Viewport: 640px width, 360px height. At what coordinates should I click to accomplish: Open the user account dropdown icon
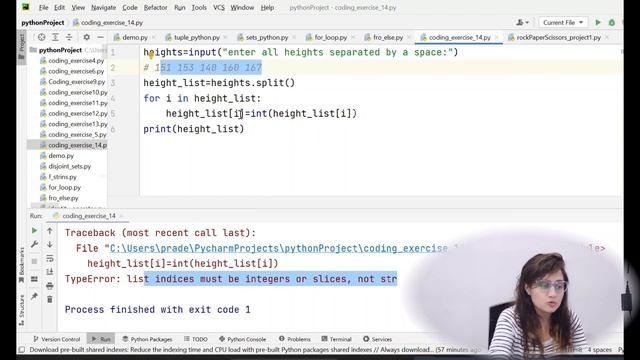coord(522,22)
